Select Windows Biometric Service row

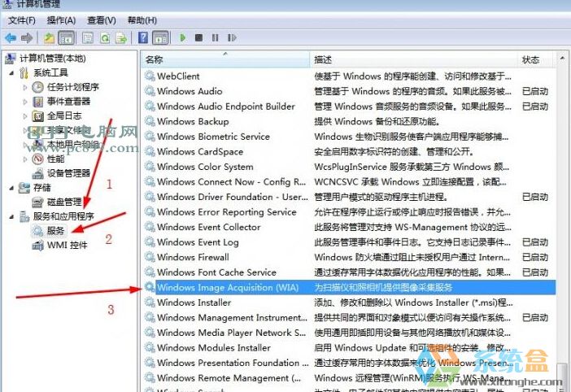point(349,137)
